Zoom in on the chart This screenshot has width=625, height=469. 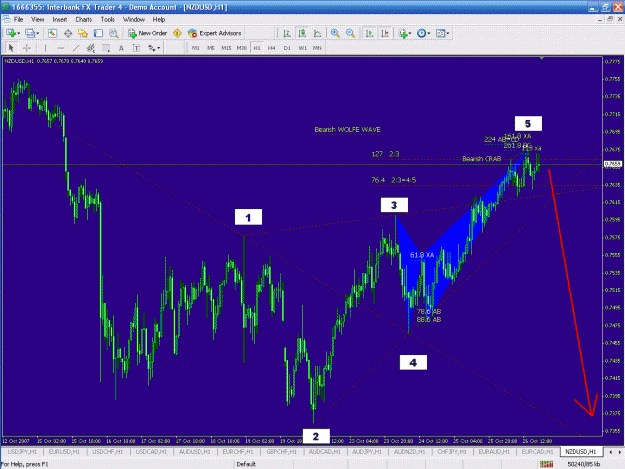(335, 33)
